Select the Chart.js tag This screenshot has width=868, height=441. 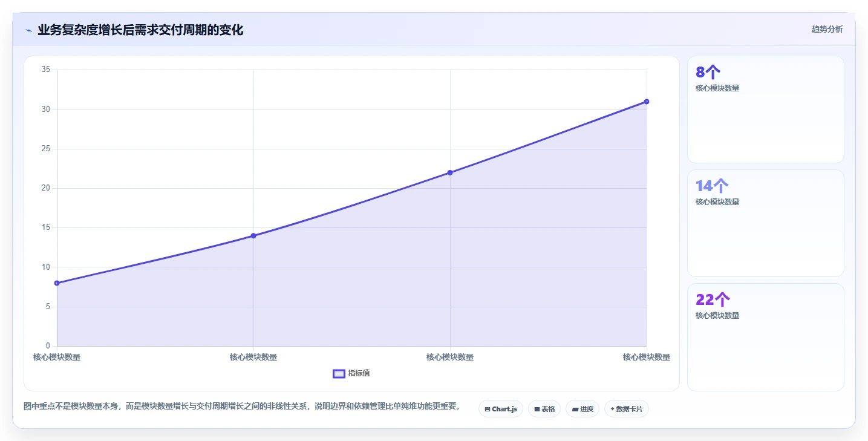(501, 409)
